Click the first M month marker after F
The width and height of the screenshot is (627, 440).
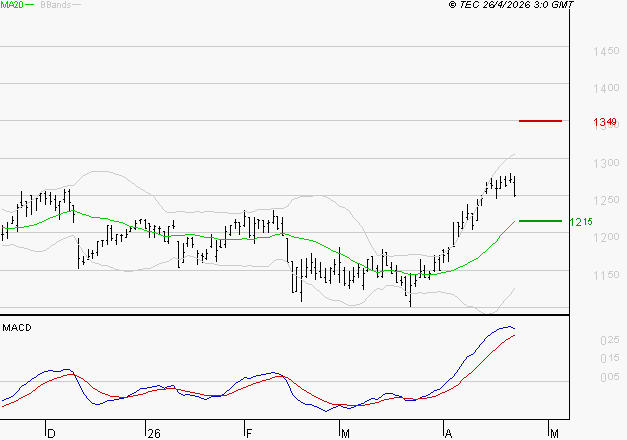345,434
